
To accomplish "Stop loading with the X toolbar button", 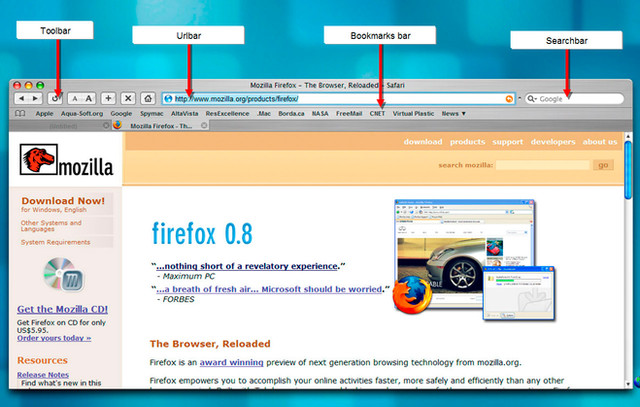I will click(128, 98).
